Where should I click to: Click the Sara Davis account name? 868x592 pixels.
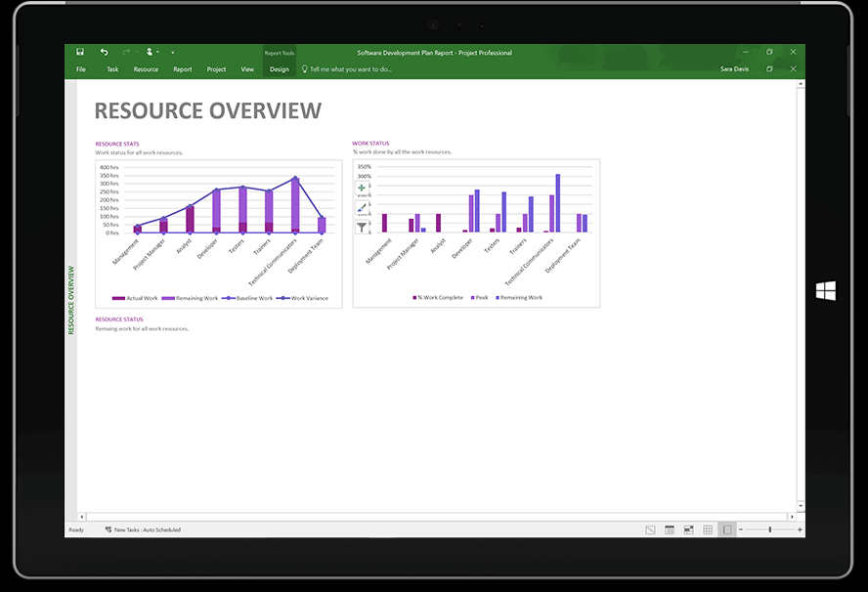[x=735, y=68]
